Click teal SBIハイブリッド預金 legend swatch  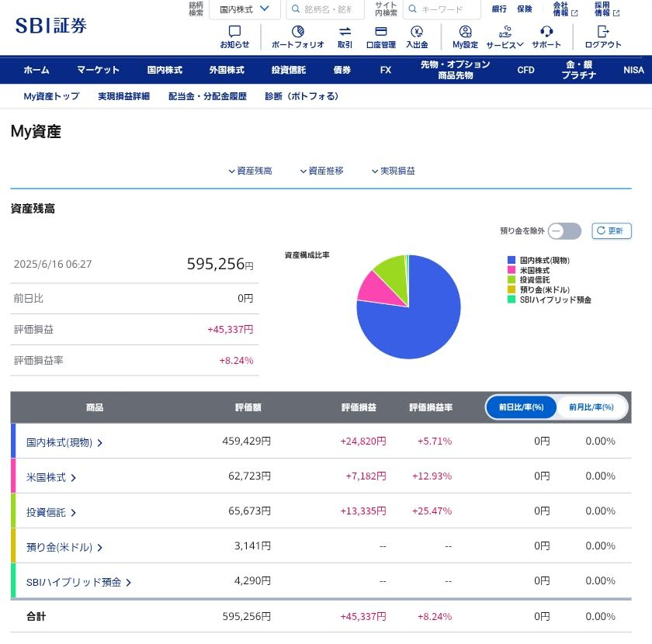coord(512,299)
